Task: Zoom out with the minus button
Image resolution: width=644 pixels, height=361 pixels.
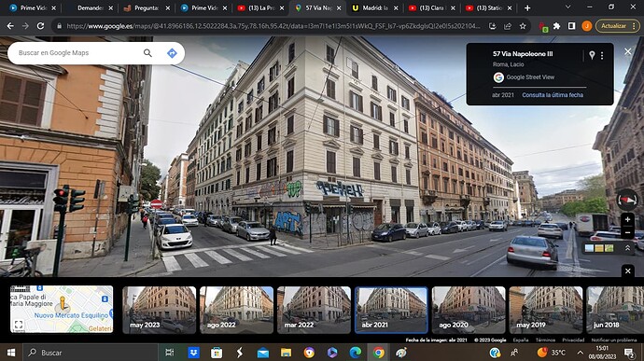Action: 627,233
